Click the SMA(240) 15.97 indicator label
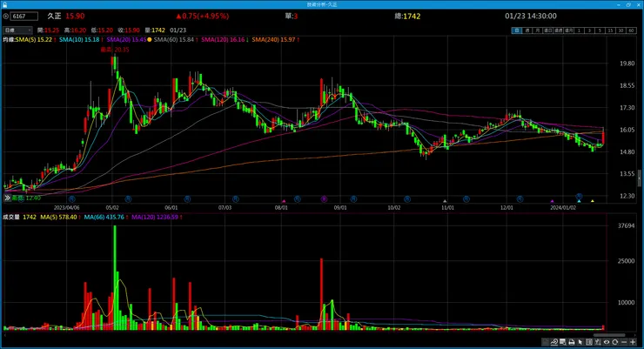644x349 pixels. coord(273,40)
